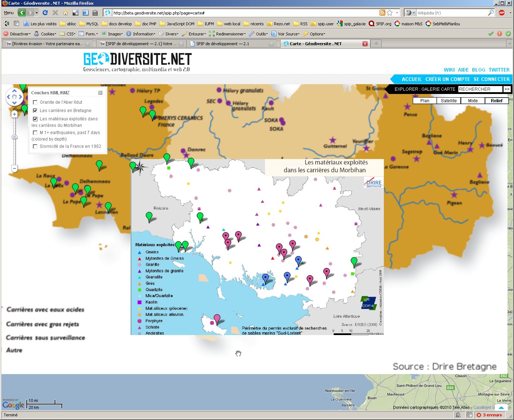Pan the map left with the arrow
The width and height of the screenshot is (514, 420).
[8, 97]
